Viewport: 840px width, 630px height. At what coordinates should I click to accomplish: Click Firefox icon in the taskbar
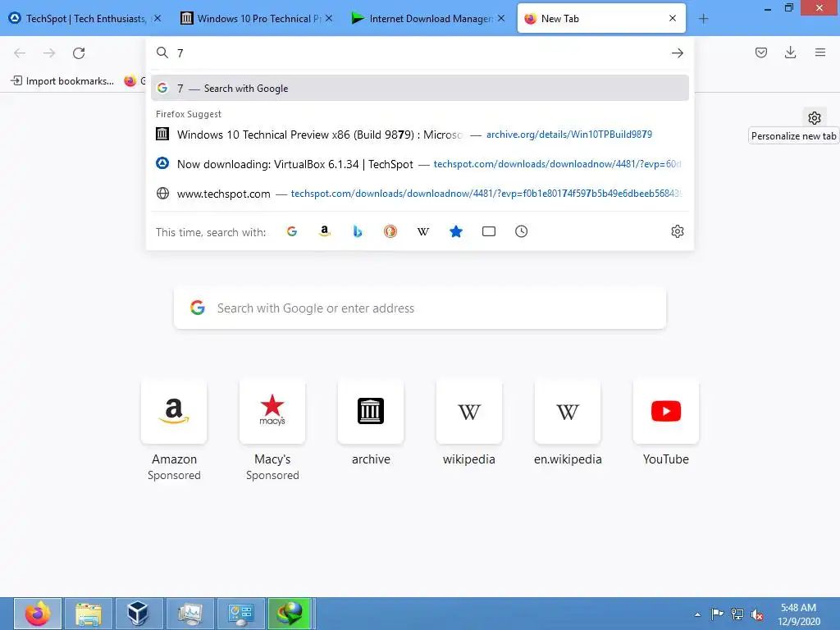[x=38, y=614]
